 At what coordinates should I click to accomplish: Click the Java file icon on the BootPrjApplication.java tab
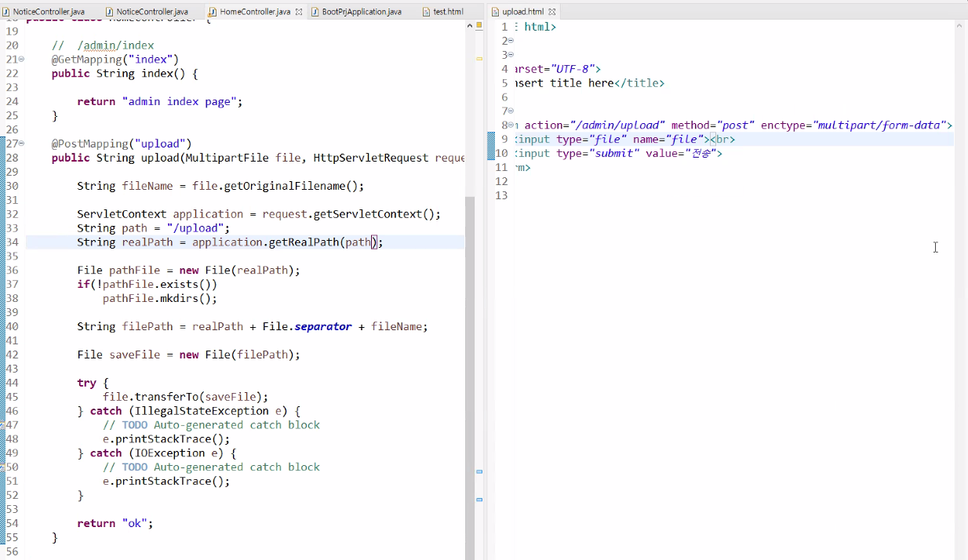click(x=315, y=12)
